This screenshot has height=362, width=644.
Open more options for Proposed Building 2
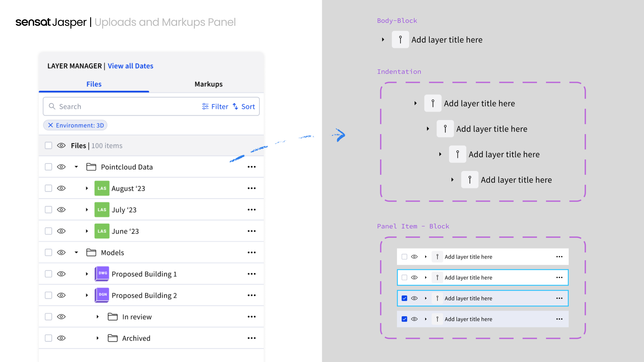coord(252,295)
